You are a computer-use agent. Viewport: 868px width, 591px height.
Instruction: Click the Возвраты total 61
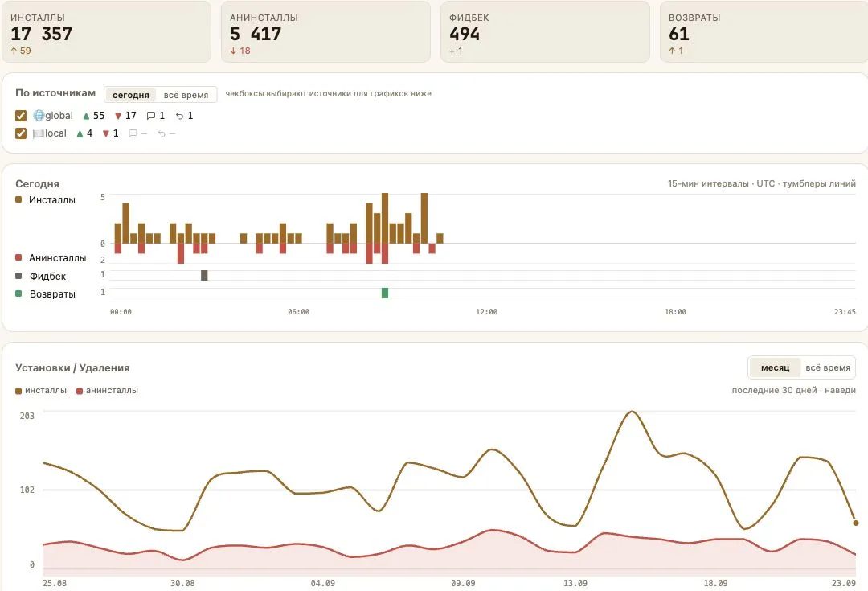pyautogui.click(x=678, y=34)
